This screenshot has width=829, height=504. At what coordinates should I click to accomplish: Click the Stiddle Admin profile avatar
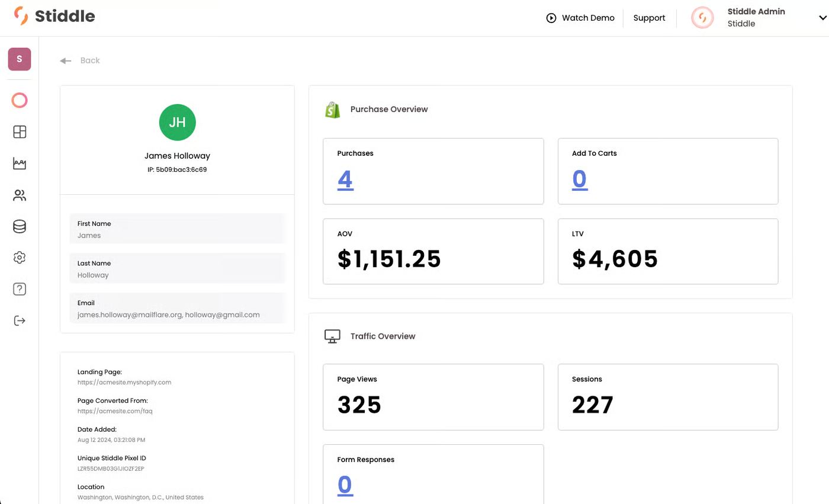tap(702, 18)
